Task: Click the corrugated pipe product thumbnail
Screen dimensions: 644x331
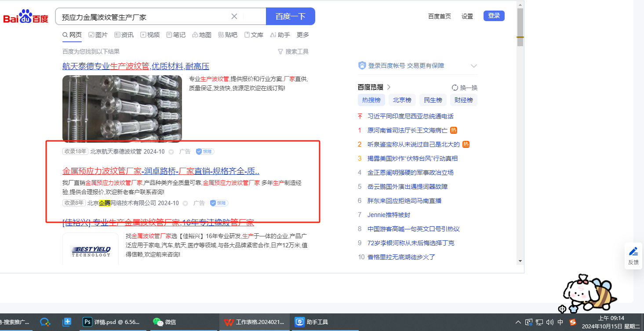Action: tap(122, 109)
